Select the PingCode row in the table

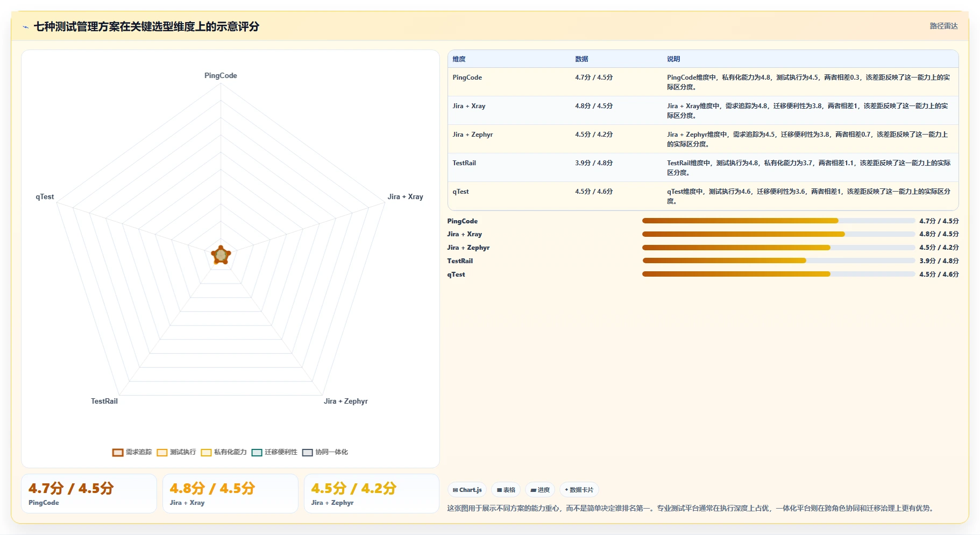[703, 82]
